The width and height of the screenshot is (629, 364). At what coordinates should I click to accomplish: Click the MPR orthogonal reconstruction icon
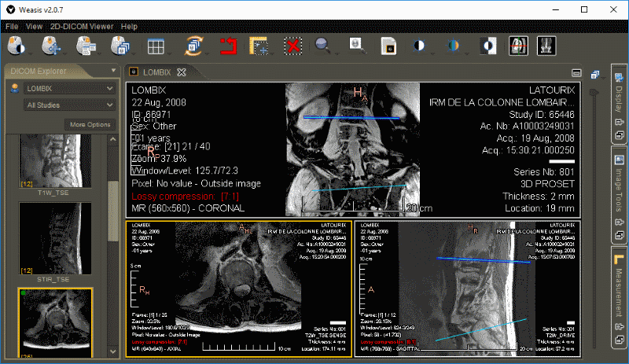[x=518, y=46]
